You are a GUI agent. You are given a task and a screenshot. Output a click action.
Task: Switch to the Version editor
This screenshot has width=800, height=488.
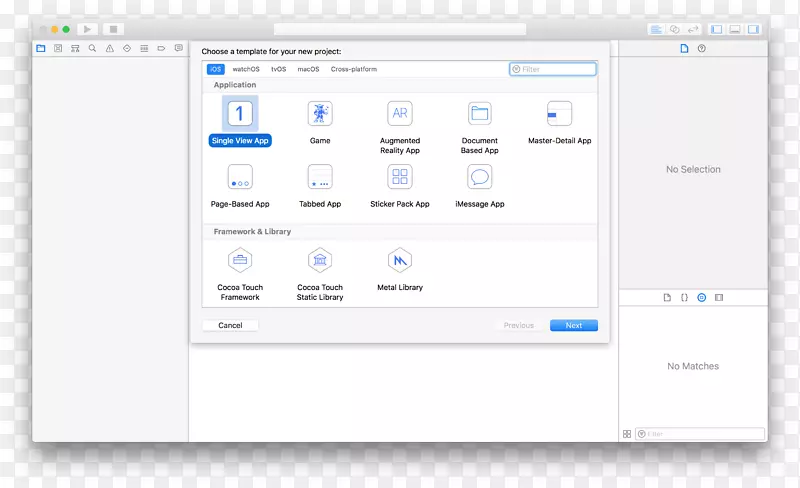tap(692, 30)
